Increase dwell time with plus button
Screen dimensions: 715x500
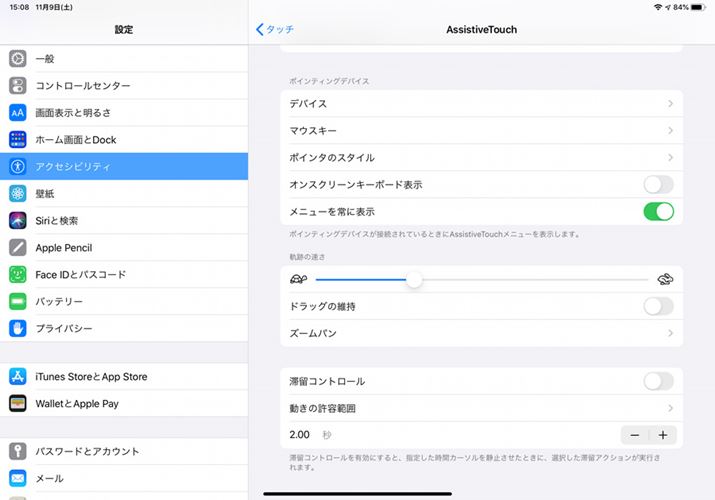663,435
